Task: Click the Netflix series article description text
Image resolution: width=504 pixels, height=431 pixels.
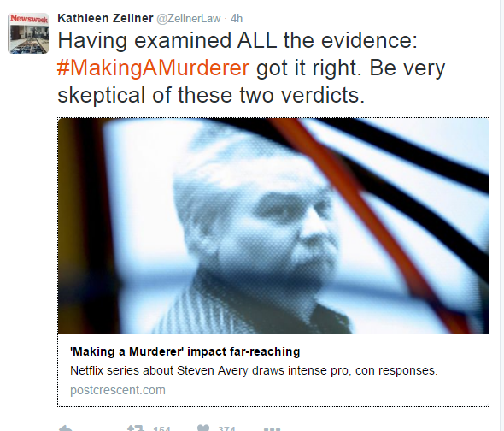Action: pos(254,370)
